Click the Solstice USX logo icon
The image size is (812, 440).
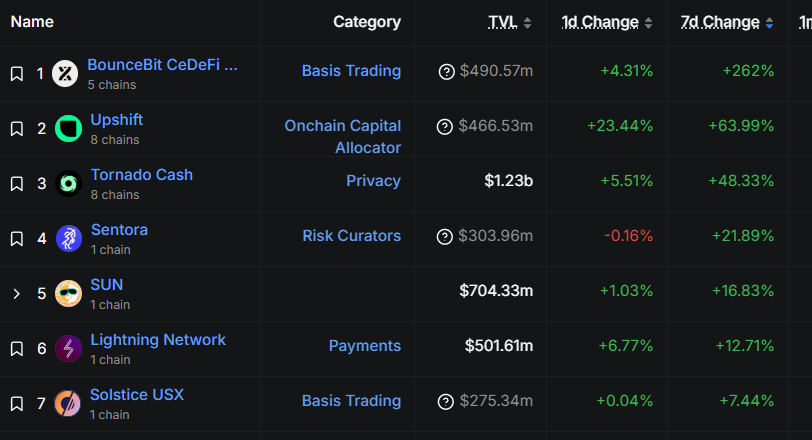click(x=67, y=403)
